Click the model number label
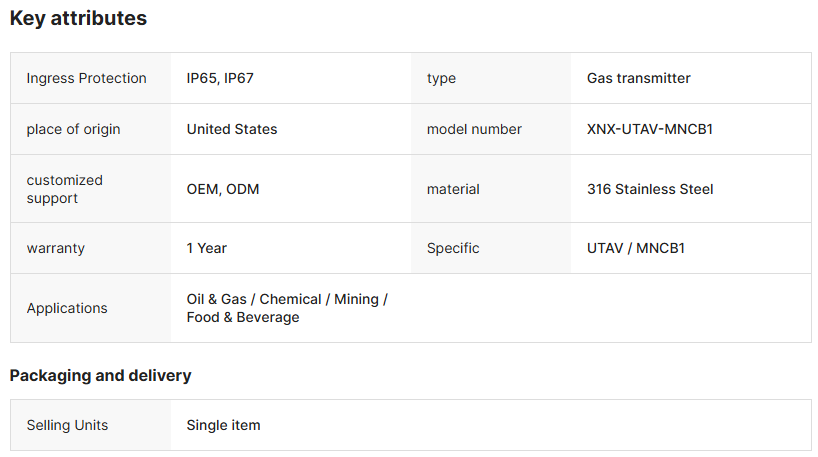The height and width of the screenshot is (457, 818). [474, 129]
